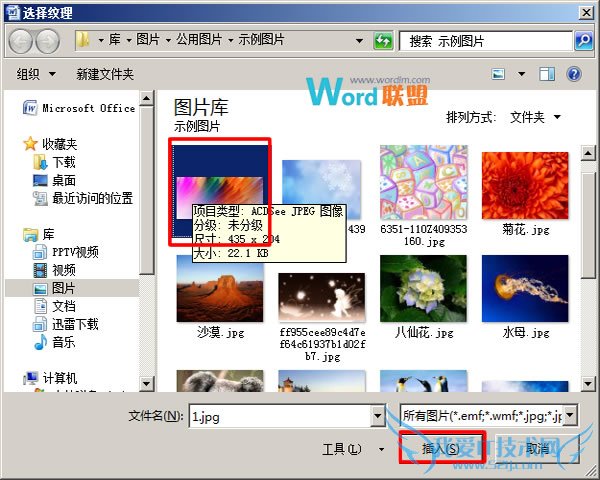Click 示例图片 in the breadcrumb path
The height and width of the screenshot is (480, 600).
[x=261, y=40]
